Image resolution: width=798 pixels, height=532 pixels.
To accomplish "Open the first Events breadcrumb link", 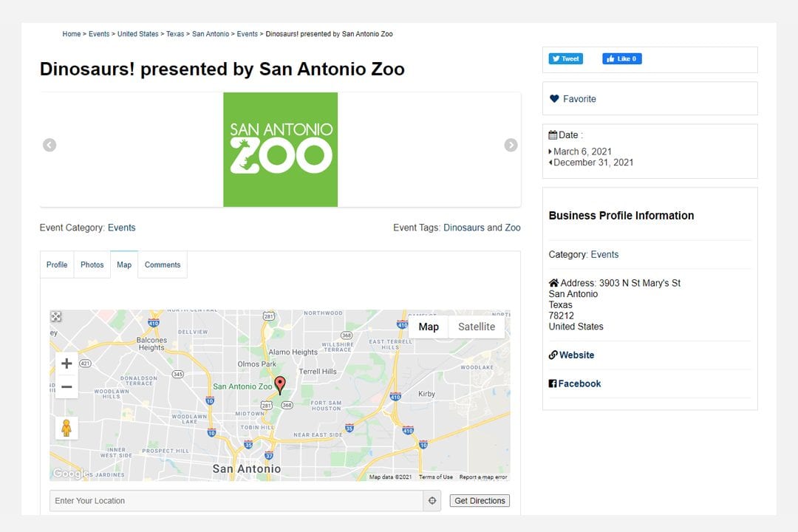I will click(x=99, y=34).
